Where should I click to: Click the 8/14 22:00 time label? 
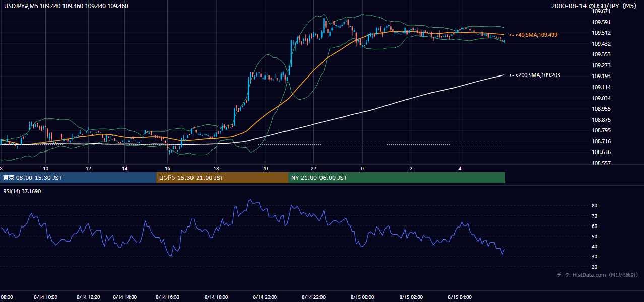coord(313,297)
